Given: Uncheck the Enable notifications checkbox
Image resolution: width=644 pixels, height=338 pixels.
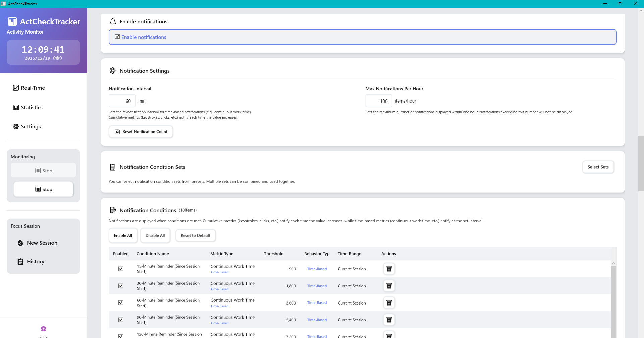Looking at the screenshot, I should 117,37.
